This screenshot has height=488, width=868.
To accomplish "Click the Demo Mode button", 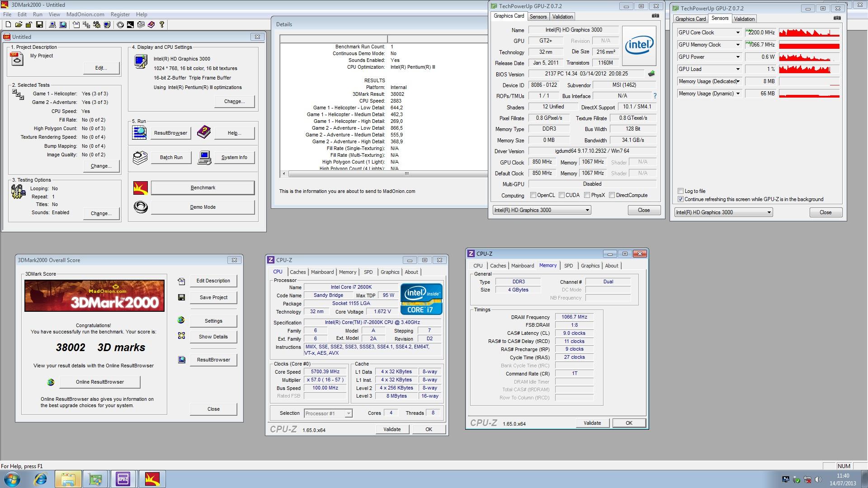I will tap(203, 207).
